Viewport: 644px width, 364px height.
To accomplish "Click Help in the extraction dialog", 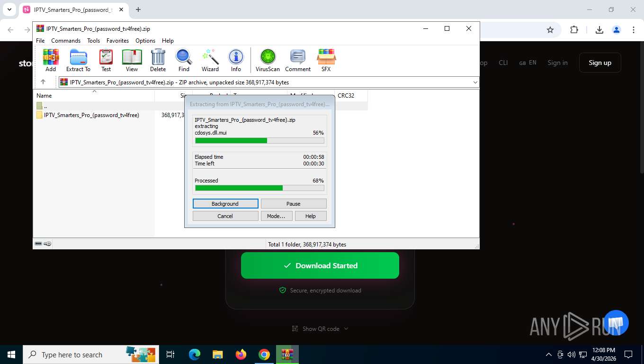I will [311, 216].
